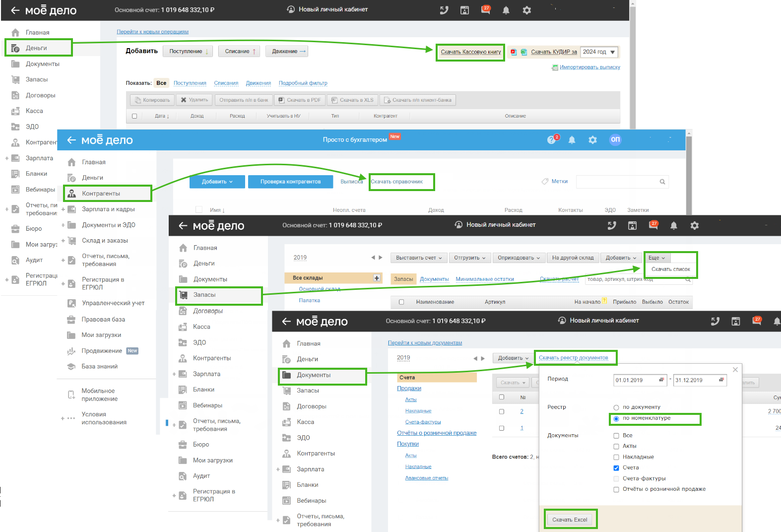781x532 pixels.
Task: Click the Проверка контрагентов button
Action: (x=290, y=182)
